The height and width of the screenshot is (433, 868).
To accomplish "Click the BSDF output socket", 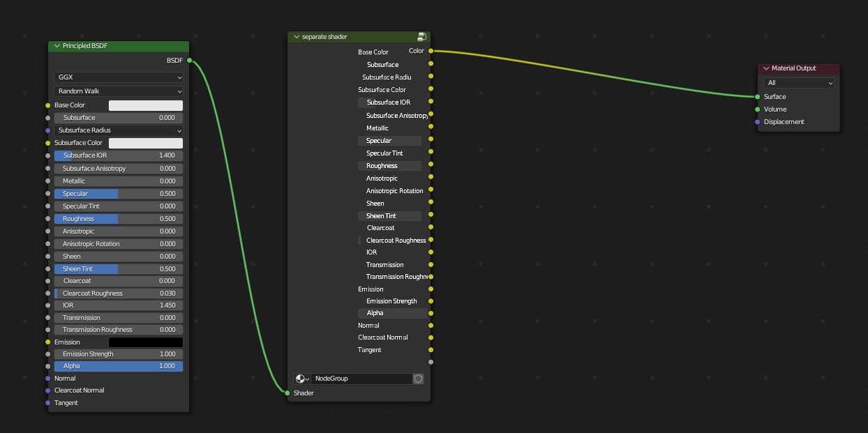I will 189,61.
